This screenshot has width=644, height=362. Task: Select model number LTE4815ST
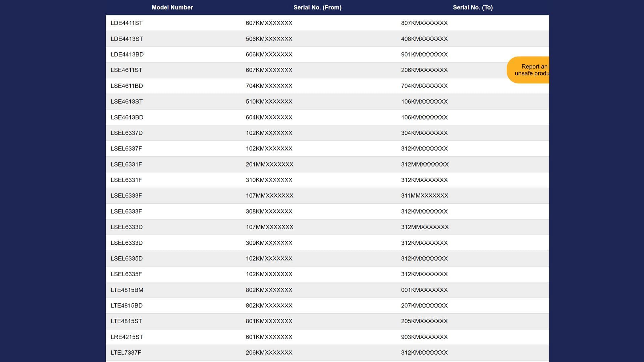click(x=126, y=321)
